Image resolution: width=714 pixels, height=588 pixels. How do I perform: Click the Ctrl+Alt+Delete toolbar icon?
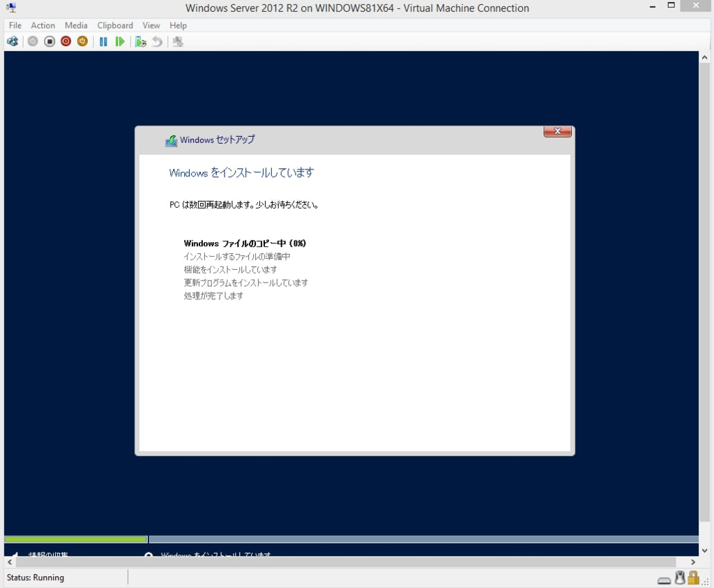click(13, 41)
